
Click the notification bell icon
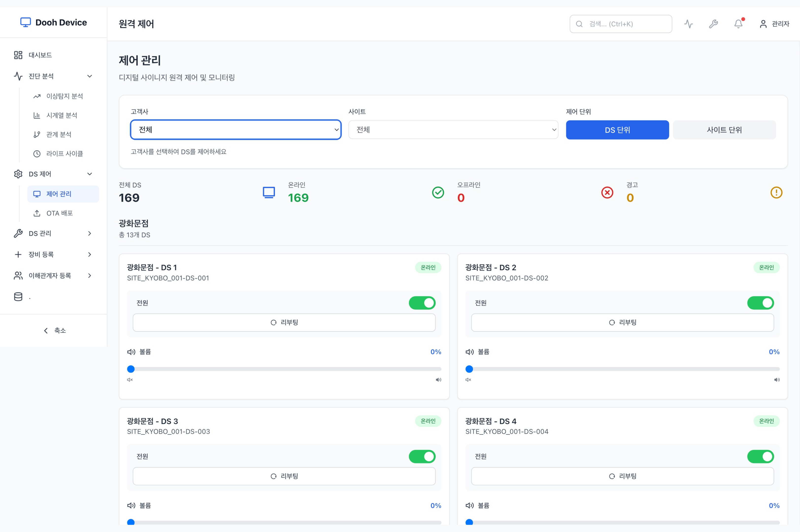(738, 24)
